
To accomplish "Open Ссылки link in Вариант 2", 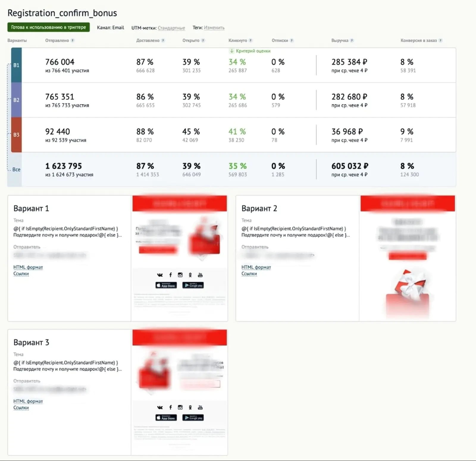I will coord(249,274).
